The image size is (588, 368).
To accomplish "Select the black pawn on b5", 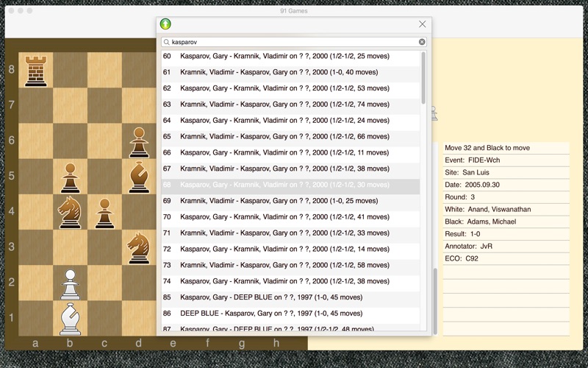I will [x=70, y=177].
